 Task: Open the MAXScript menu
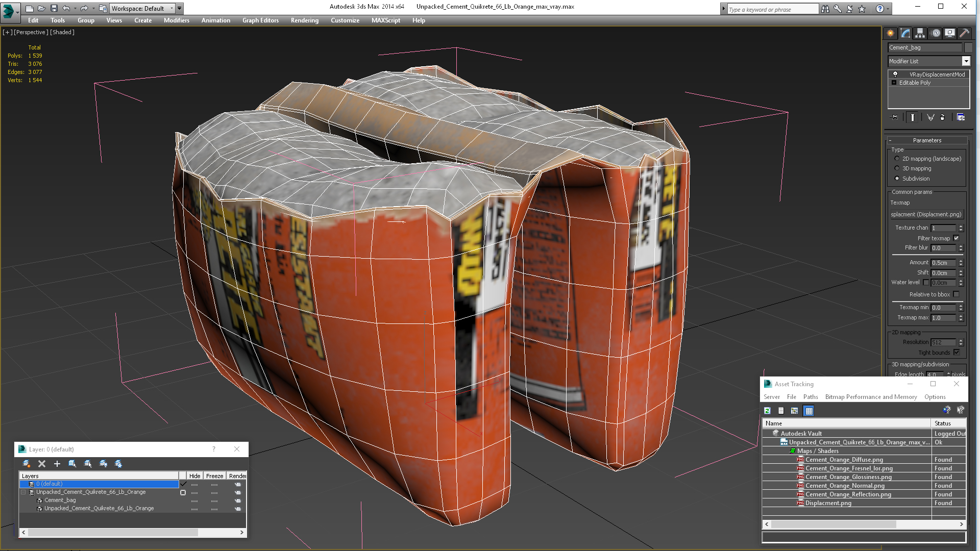tap(386, 20)
